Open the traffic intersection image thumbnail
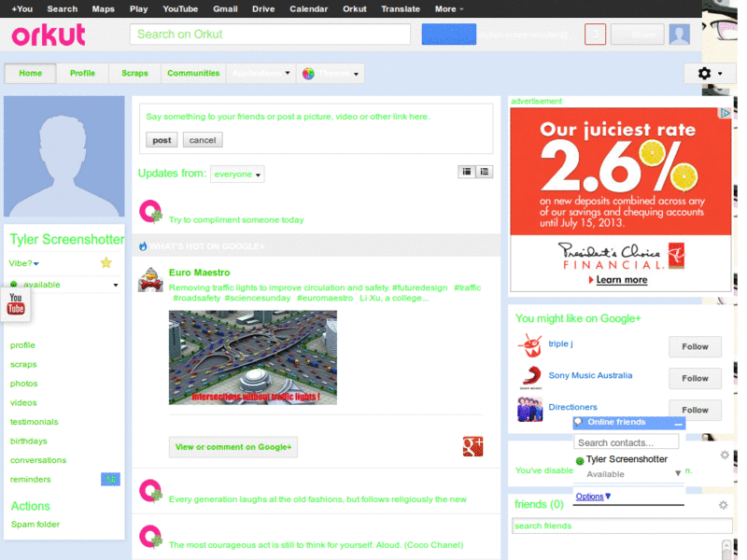Screen dimensions: 747x560 tap(252, 357)
